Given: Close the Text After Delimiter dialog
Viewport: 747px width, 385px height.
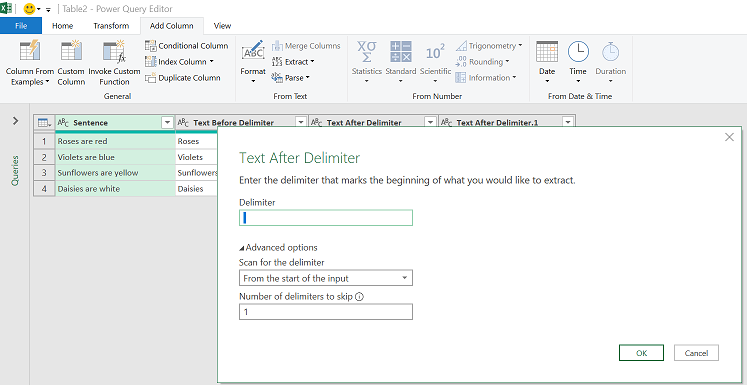Looking at the screenshot, I should pos(729,137).
